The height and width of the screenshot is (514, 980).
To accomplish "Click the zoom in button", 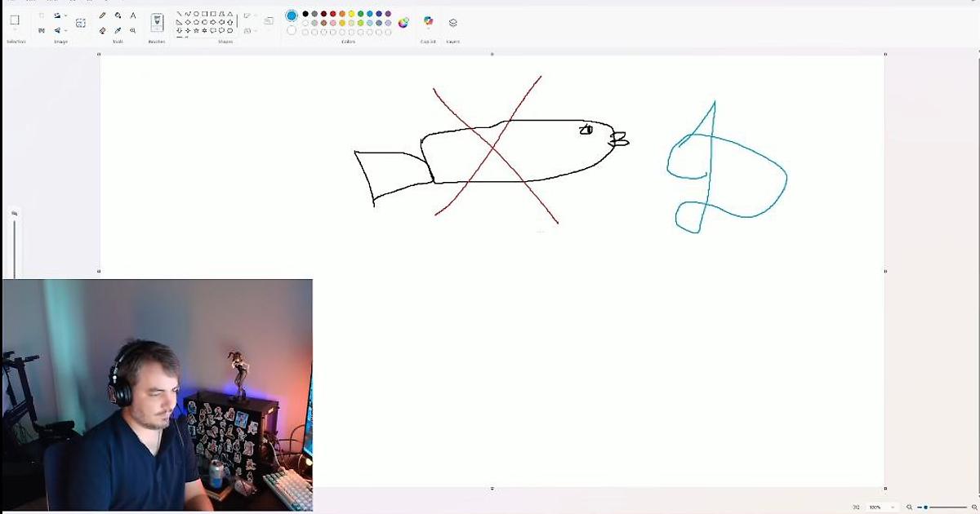I will [974, 507].
